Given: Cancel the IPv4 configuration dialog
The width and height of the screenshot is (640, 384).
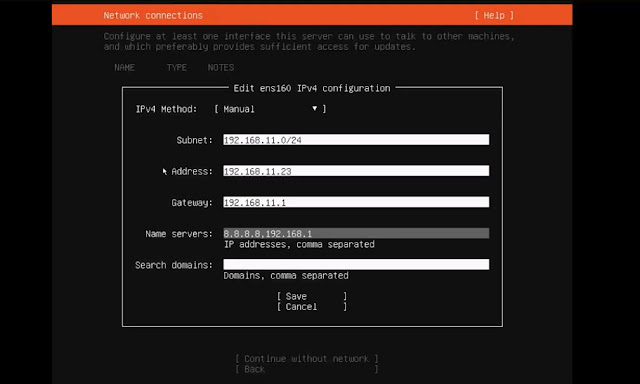Looking at the screenshot, I should [312, 307].
